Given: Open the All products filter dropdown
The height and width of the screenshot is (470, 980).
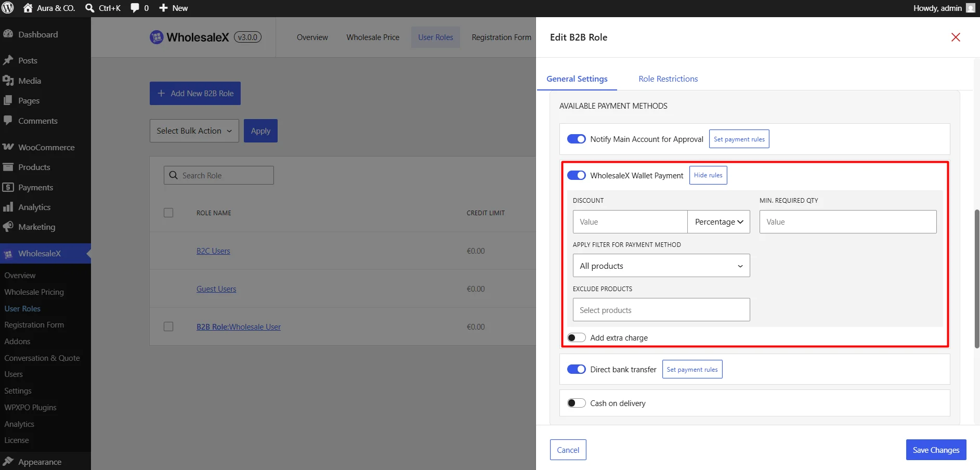Looking at the screenshot, I should point(661,266).
